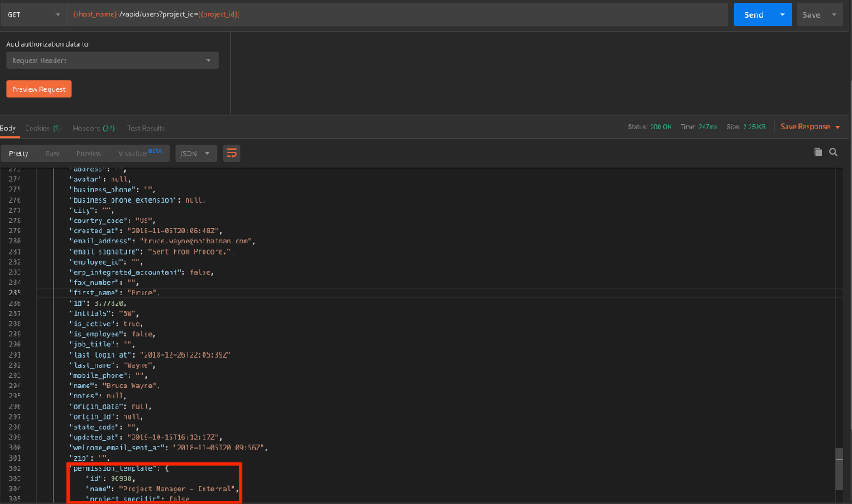Switch to the Body tab
Viewport: 852px width, 504px height.
9,129
